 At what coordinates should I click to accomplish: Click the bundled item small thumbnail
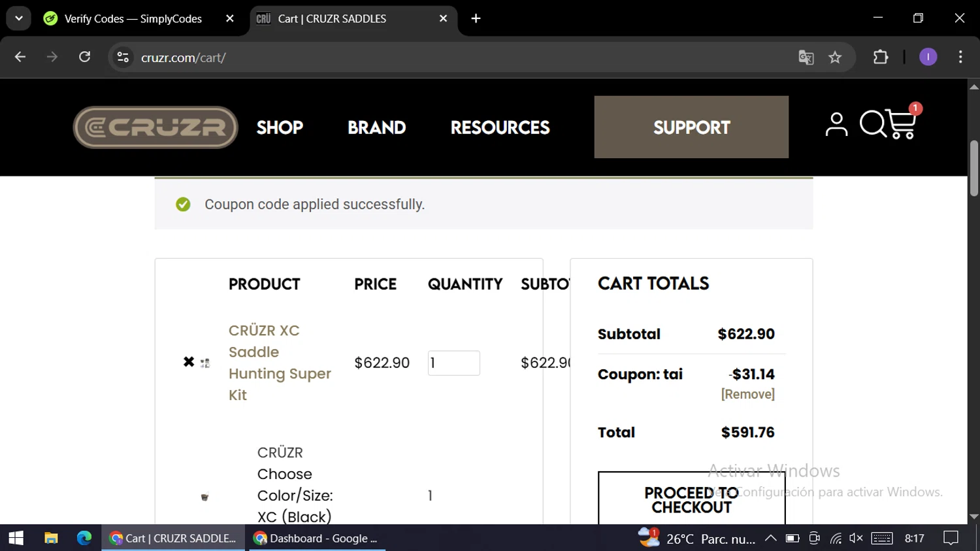(204, 497)
